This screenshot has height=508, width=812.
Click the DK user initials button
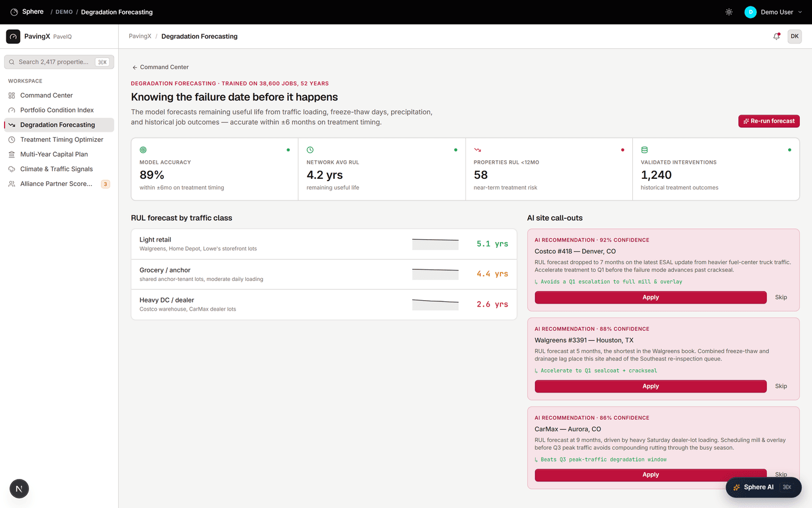[x=795, y=37]
